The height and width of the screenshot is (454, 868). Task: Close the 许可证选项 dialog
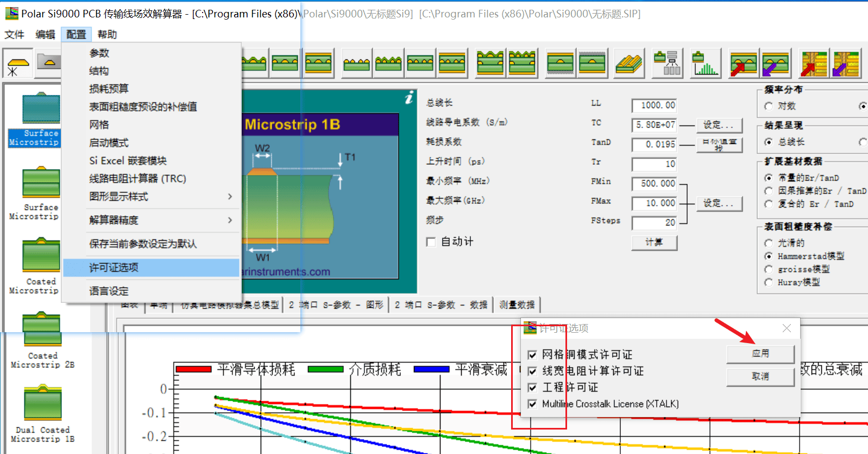[x=787, y=328]
